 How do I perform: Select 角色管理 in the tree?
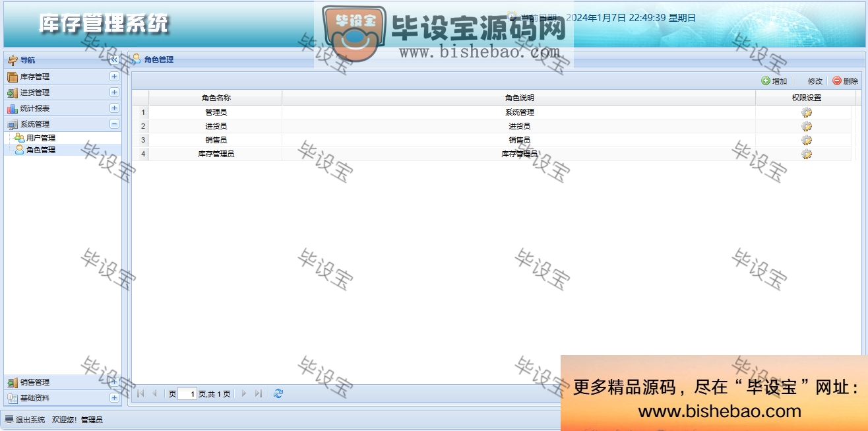click(x=41, y=150)
